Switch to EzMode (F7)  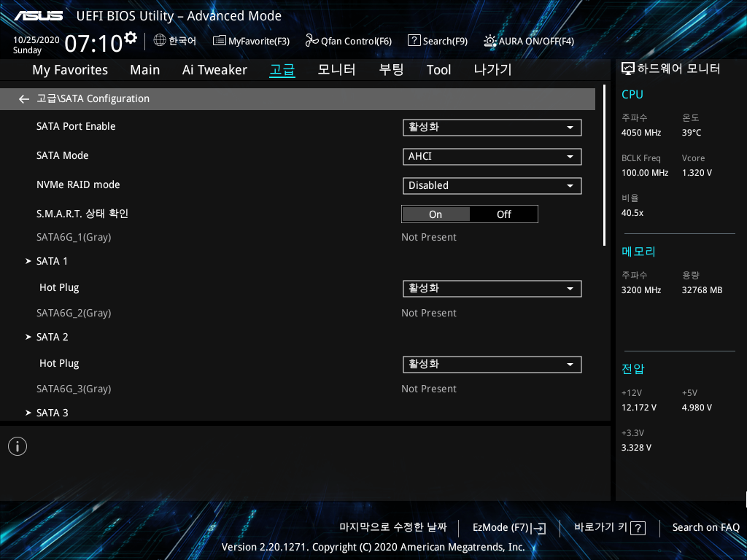(509, 528)
